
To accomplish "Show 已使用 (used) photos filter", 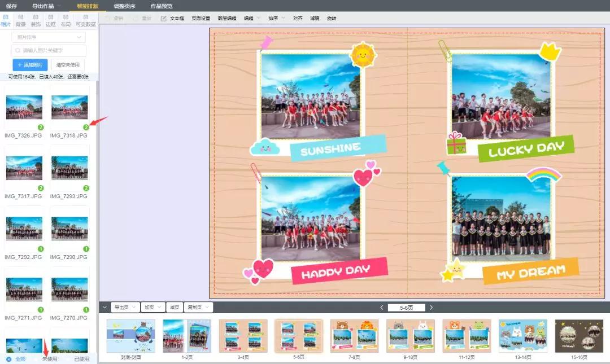I will pos(82,359).
